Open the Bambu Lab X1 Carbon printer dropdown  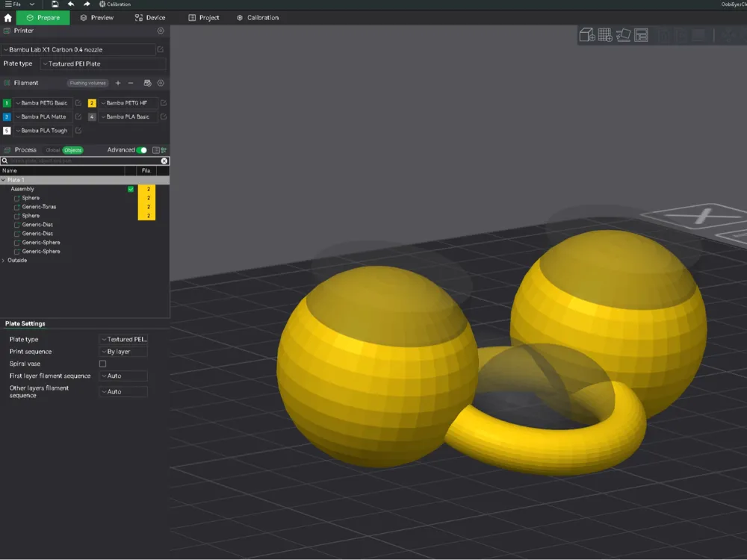78,49
